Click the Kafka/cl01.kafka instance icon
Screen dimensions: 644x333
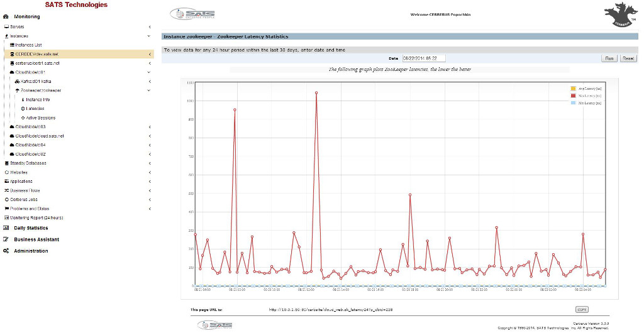tap(17, 81)
